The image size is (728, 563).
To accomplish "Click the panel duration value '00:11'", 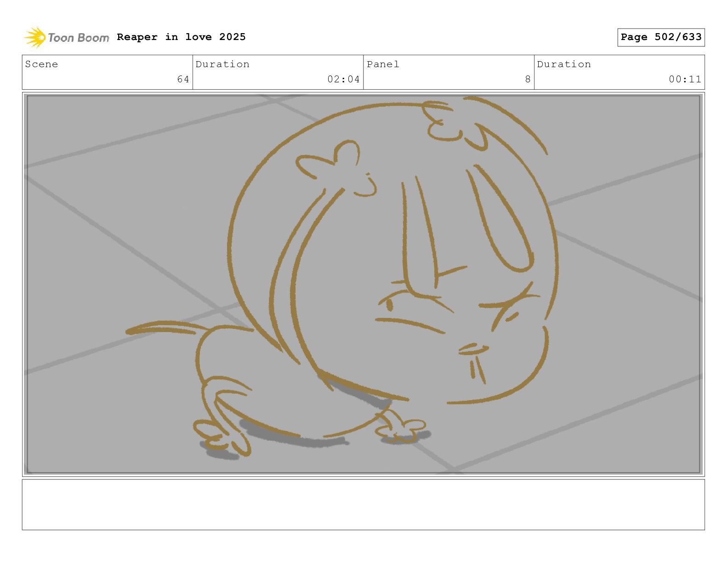I will 685,79.
